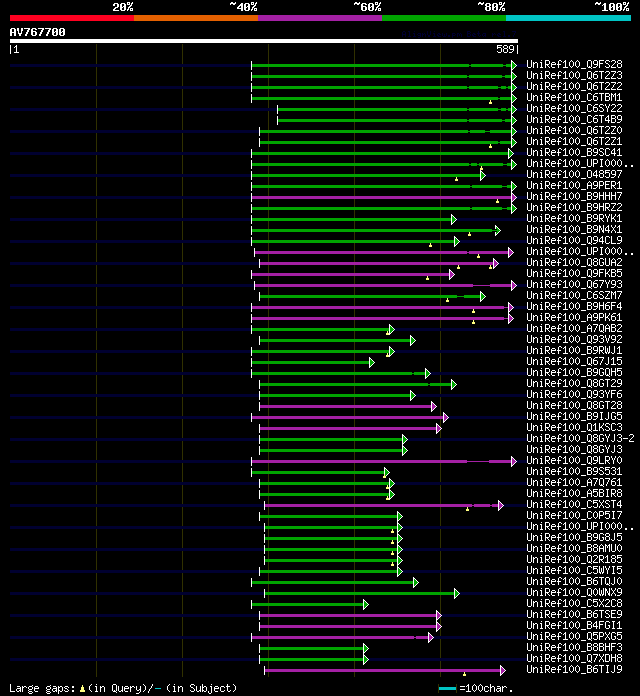
Task: Select hit label UniRef100_B6TQJ0
Action: 574,581
